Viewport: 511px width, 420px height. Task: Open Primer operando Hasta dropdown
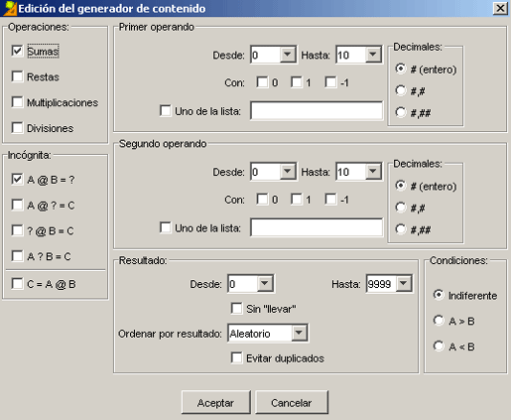click(373, 55)
